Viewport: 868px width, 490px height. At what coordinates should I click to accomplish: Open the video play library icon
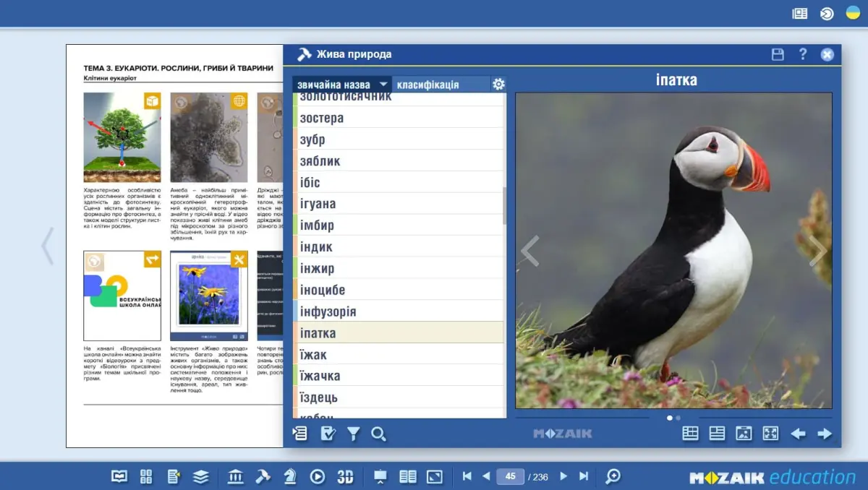[x=318, y=476]
